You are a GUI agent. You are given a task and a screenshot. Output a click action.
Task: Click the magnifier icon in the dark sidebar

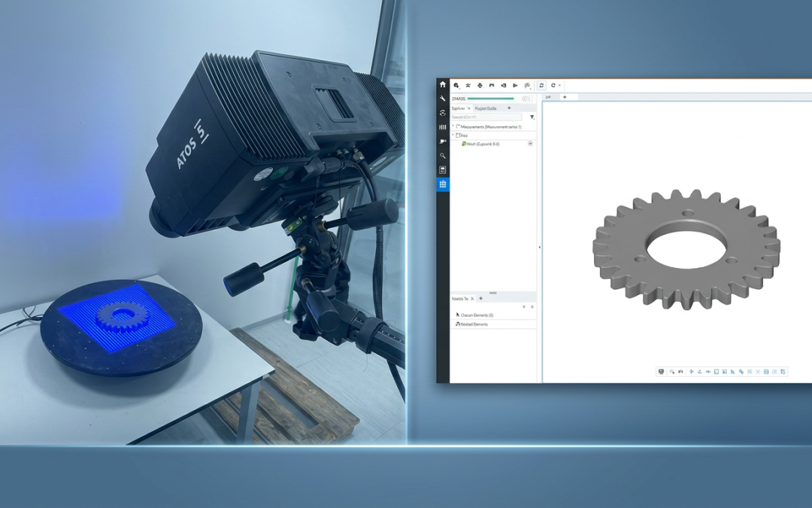(x=443, y=156)
